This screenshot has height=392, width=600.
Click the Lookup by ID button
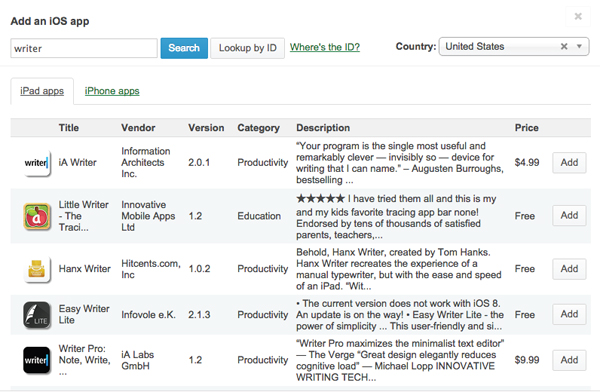[248, 48]
